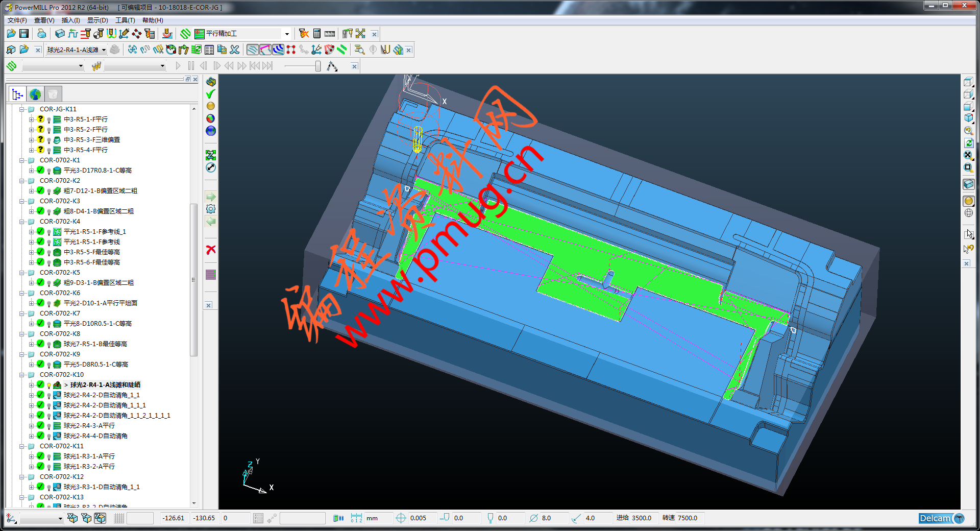Open the 显示(D) menu
This screenshot has width=980, height=531.
[x=97, y=20]
